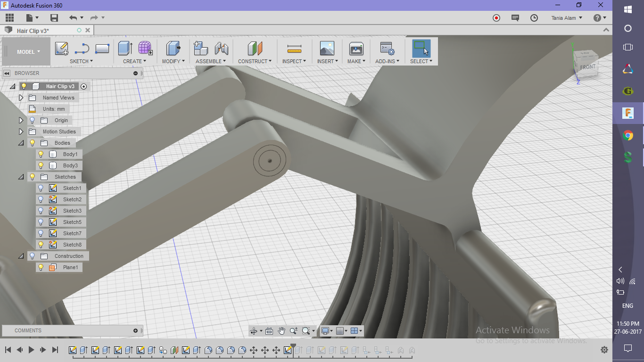Launch Scripts and Add-Ins icon
The width and height of the screenshot is (644, 362).
pos(387,48)
